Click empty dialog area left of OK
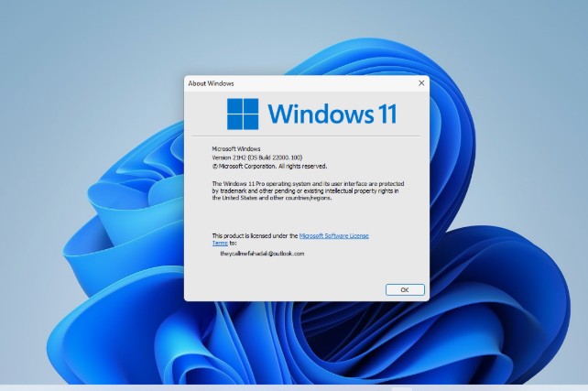 [275, 289]
